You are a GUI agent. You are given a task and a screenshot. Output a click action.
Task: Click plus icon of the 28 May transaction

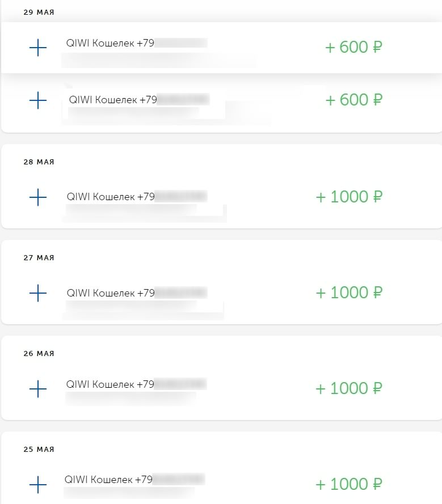[37, 197]
